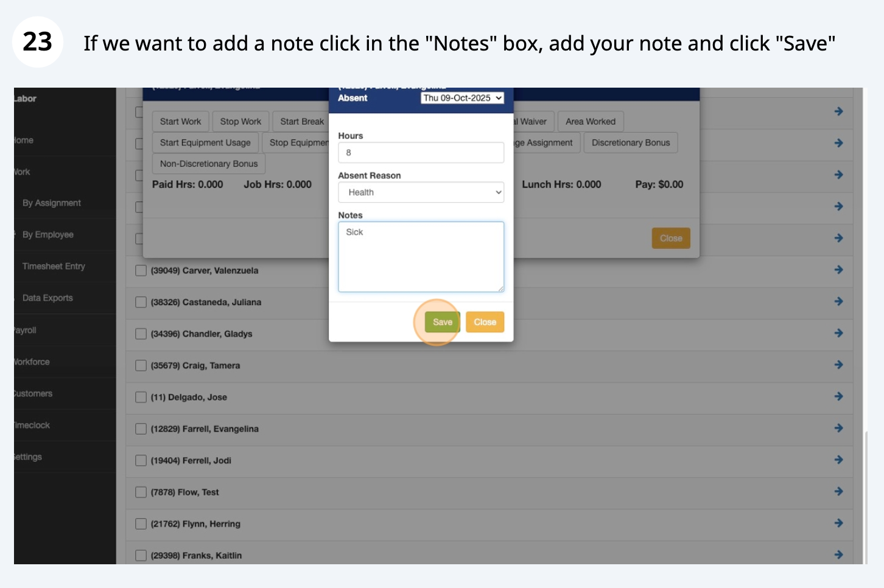This screenshot has width=884, height=588.
Task: Open details arrow for Ferrell, Jodi
Action: coord(838,460)
